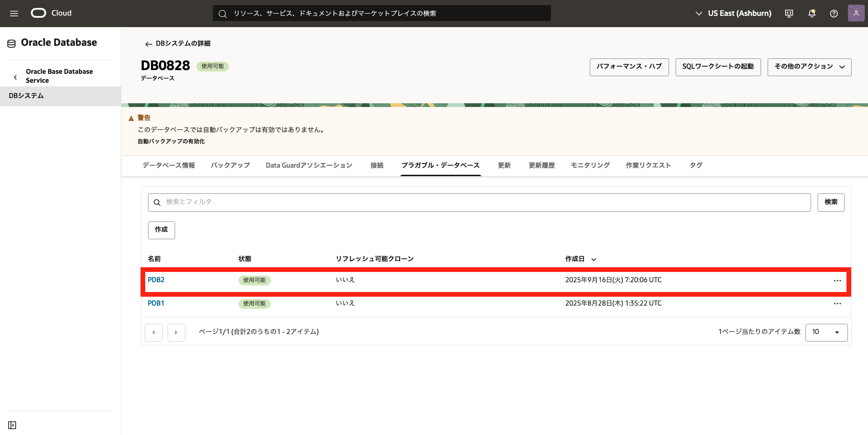Expand the US East (Ashburn) region selector
The width and height of the screenshot is (868, 435).
pos(733,14)
